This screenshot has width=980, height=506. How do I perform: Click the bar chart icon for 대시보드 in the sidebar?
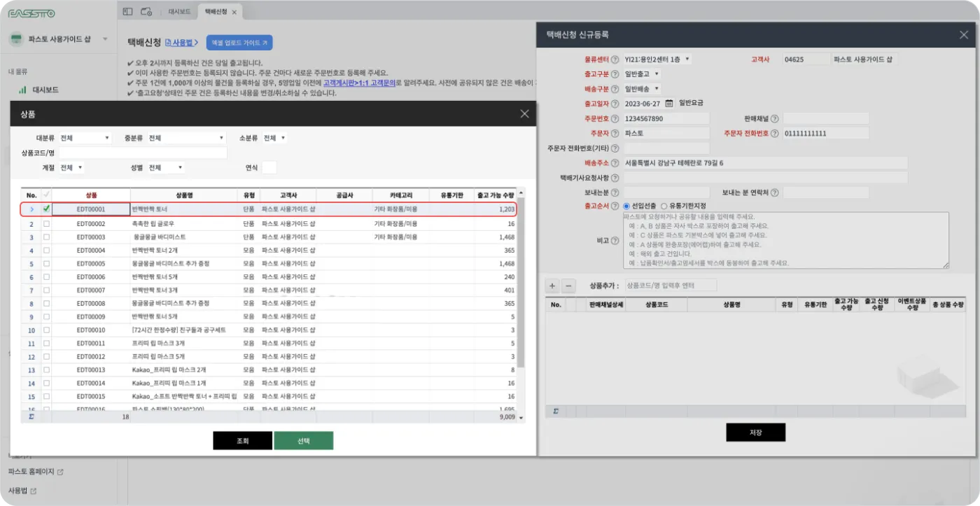(22, 90)
